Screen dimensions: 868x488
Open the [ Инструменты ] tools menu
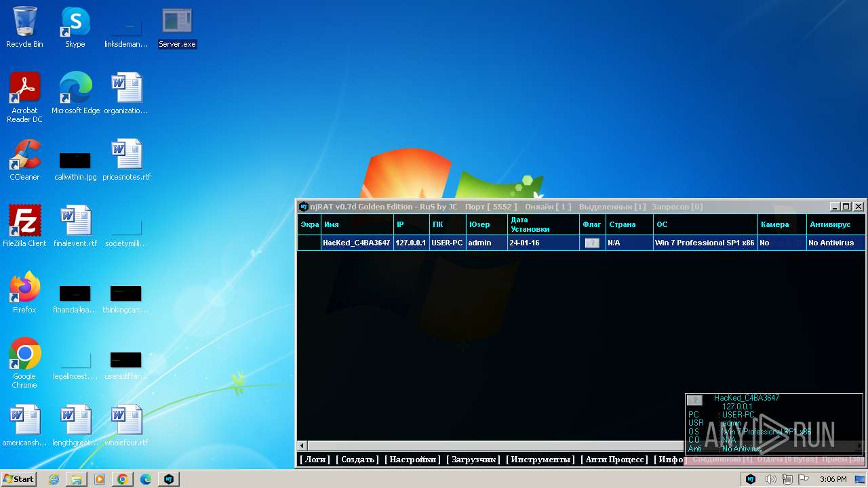click(540, 460)
